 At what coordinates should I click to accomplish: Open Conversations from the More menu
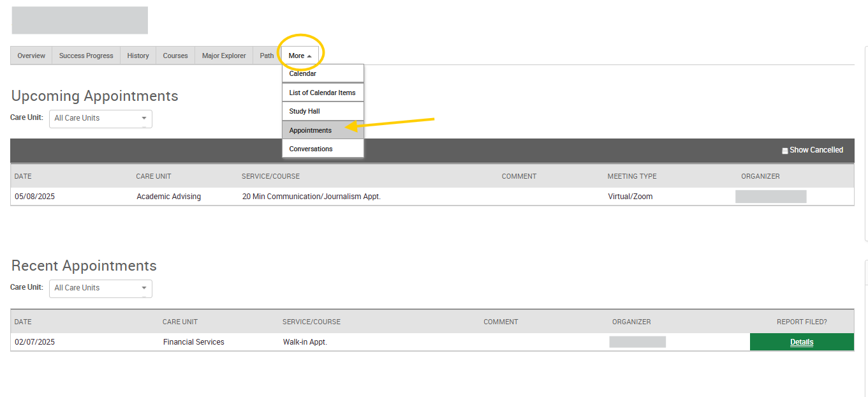click(x=323, y=149)
